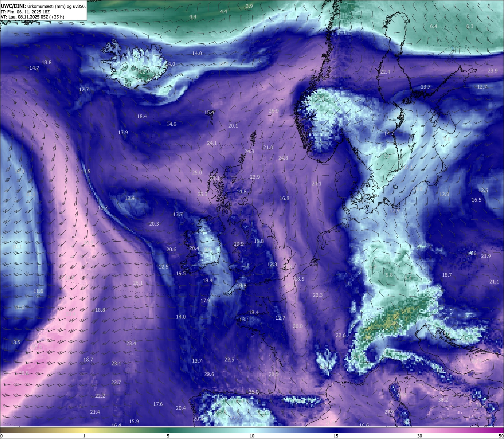Viewport: 504px width, 439px height.
Task: Click the map value '22.2'
Action: click(100, 396)
